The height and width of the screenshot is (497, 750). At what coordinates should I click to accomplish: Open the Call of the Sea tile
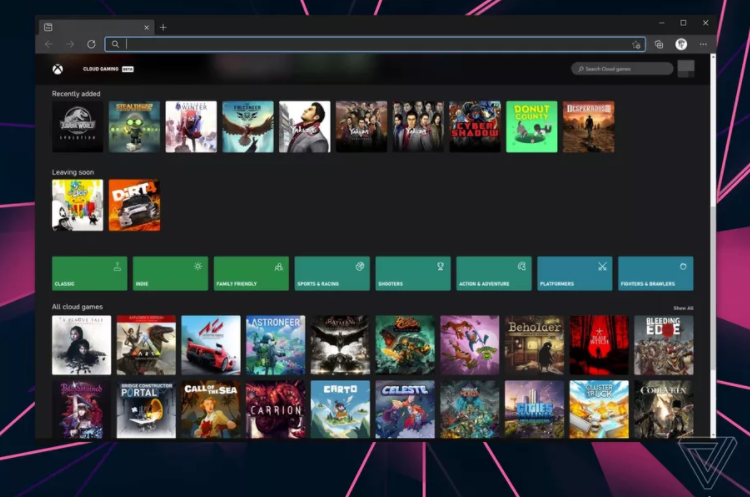pos(211,409)
